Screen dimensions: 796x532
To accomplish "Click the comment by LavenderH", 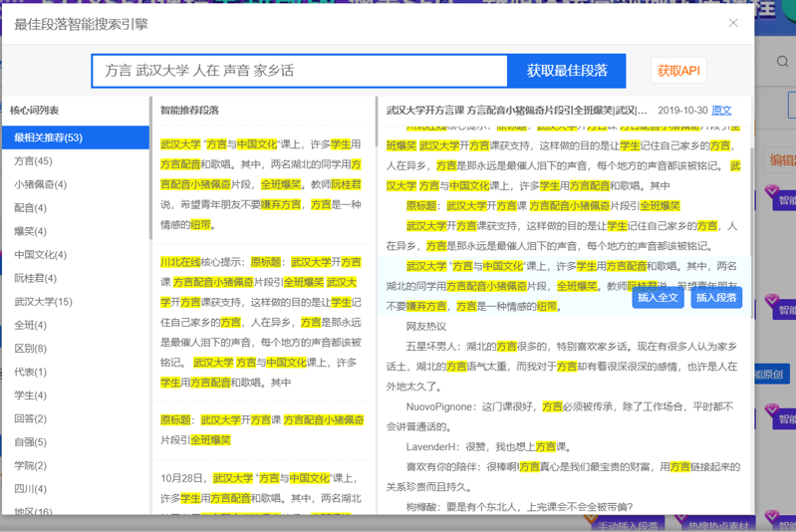I will [x=488, y=446].
